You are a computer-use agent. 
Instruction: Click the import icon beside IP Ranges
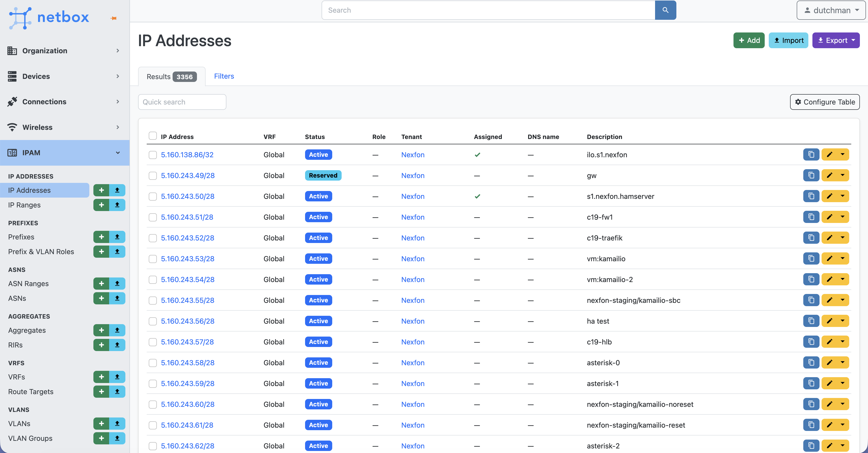click(117, 205)
